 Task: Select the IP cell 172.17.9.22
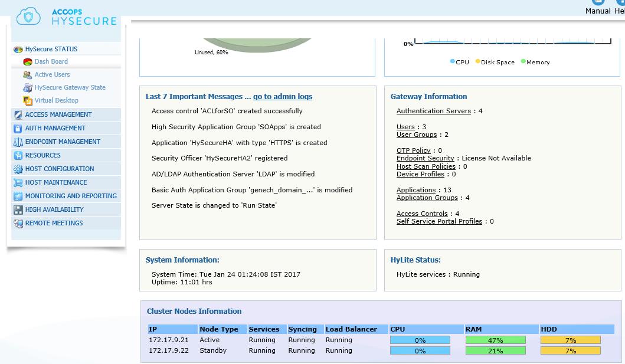(169, 351)
